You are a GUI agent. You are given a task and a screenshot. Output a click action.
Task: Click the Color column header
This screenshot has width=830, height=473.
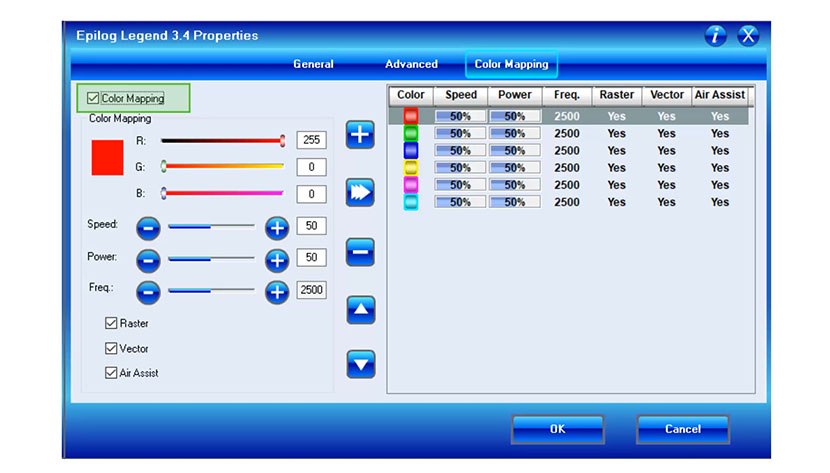pyautogui.click(x=411, y=95)
